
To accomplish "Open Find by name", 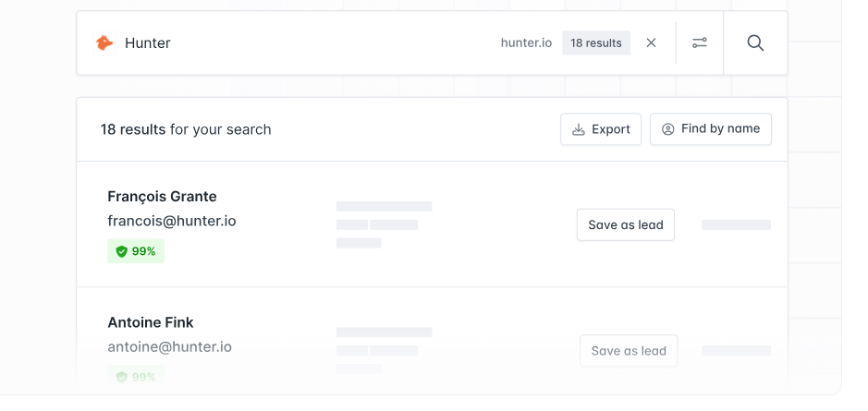I will tap(710, 129).
